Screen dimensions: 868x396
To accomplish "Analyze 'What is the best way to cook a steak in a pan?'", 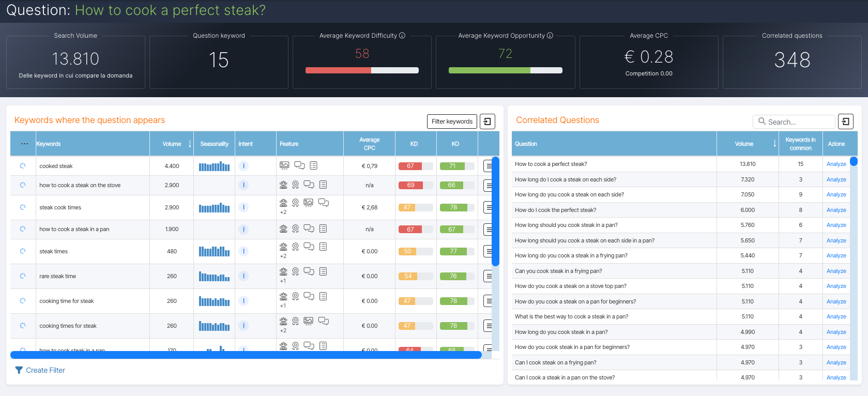I will click(836, 316).
